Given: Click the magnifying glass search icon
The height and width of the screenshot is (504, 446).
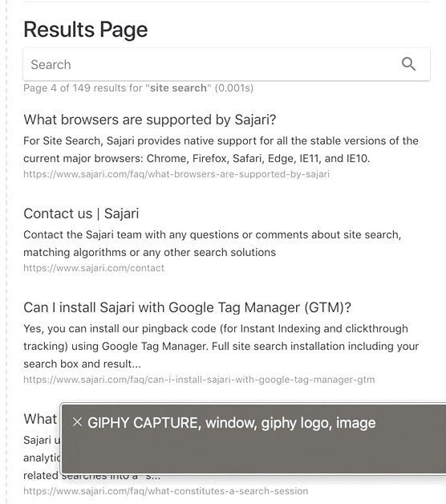Looking at the screenshot, I should click(x=408, y=64).
